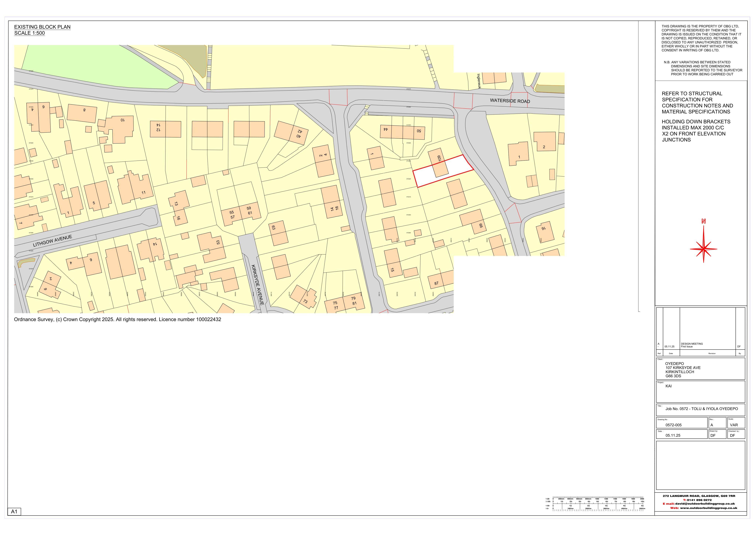Click building number 109 inside the site boundary
This screenshot has height=534, width=756.
tap(439, 159)
